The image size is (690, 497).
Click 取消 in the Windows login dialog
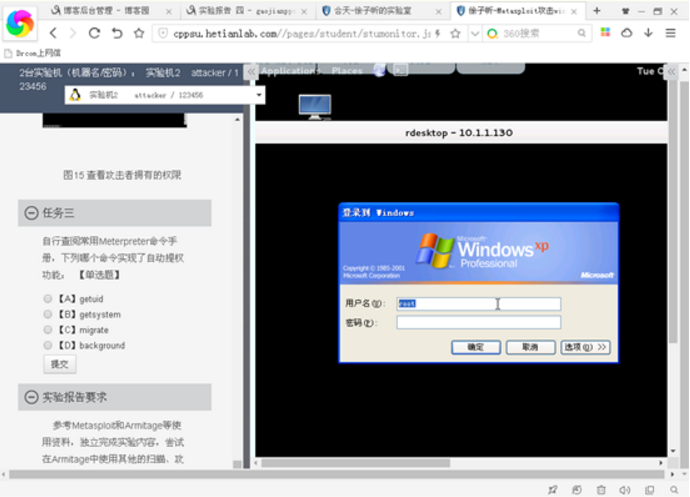point(530,347)
